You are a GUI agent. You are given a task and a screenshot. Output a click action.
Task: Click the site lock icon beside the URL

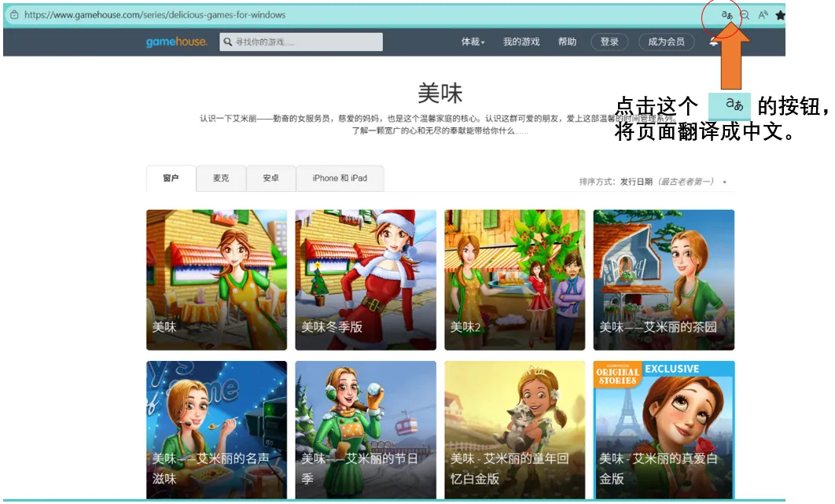(x=14, y=15)
